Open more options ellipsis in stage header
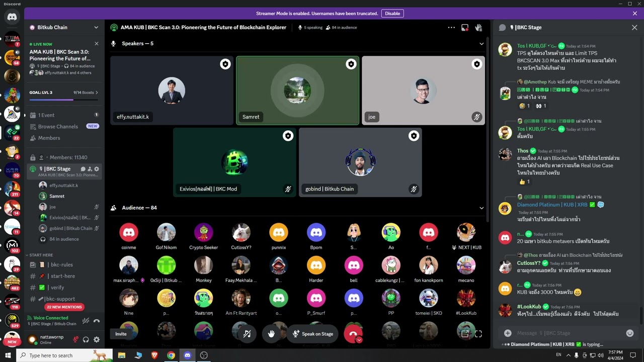Viewport: 644px width, 362px height. pos(451,28)
